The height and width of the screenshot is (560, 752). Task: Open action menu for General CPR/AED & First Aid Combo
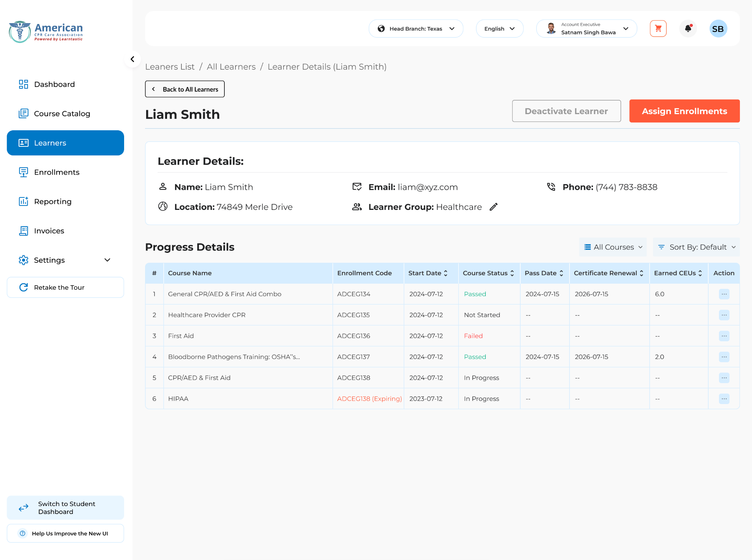click(724, 294)
